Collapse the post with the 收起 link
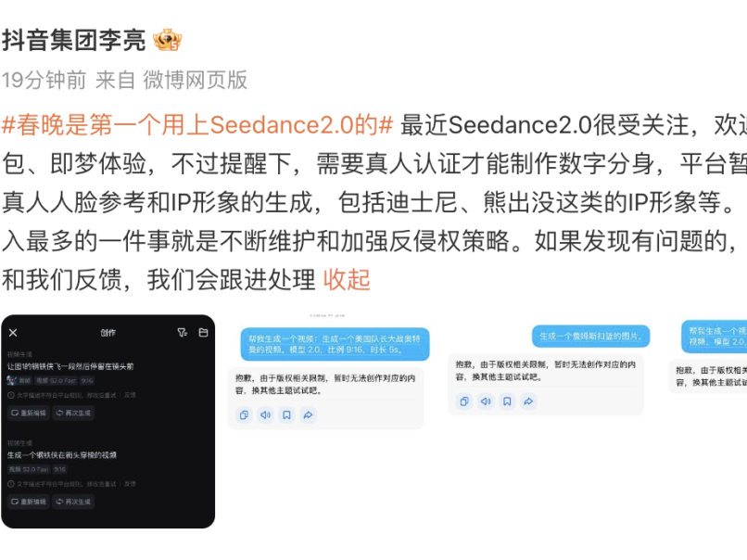Viewport: 747px width, 560px height. coord(346,279)
